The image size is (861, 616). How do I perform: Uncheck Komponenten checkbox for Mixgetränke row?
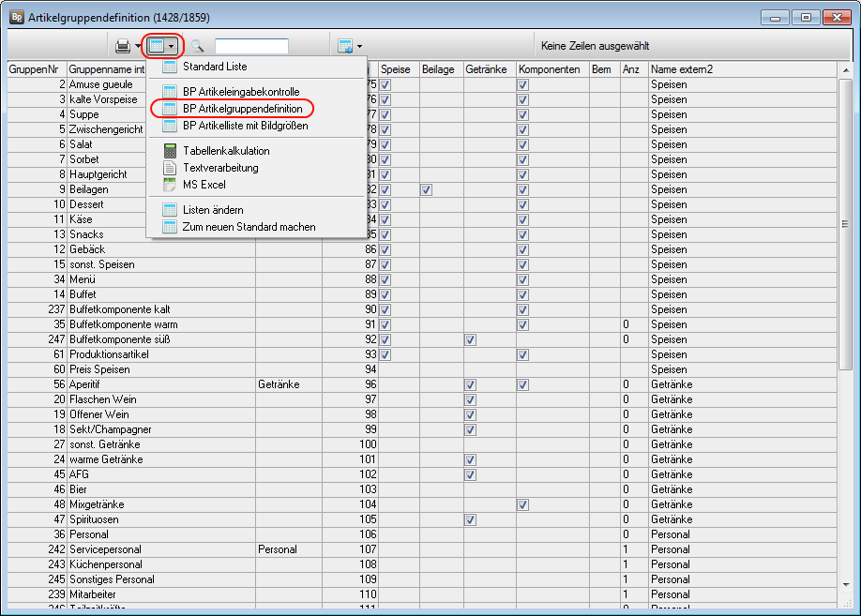point(523,504)
